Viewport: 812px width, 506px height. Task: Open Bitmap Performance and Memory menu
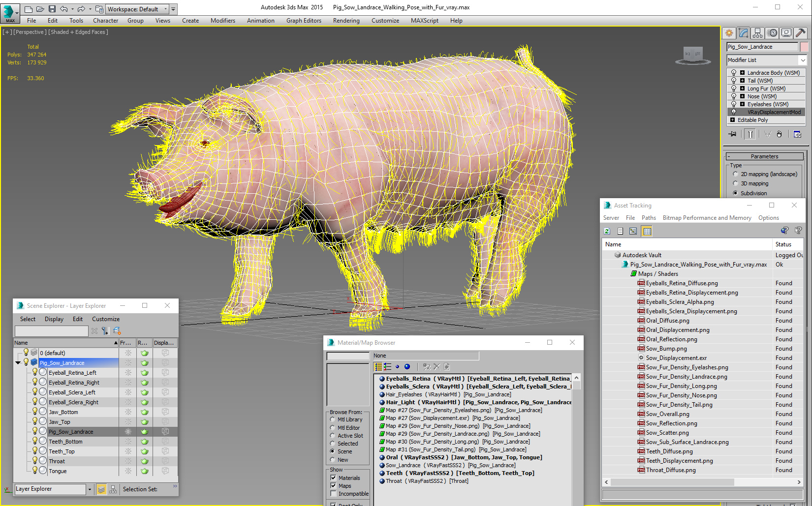pyautogui.click(x=707, y=218)
